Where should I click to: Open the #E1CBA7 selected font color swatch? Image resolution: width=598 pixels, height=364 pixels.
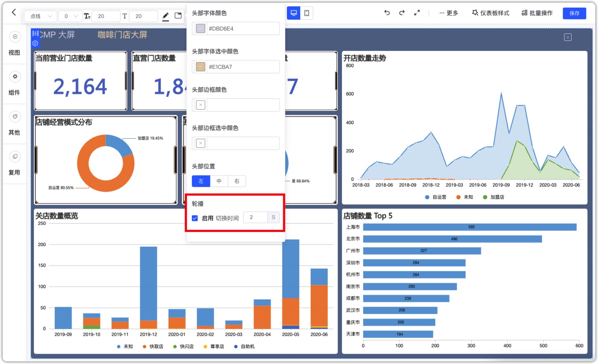coord(201,67)
